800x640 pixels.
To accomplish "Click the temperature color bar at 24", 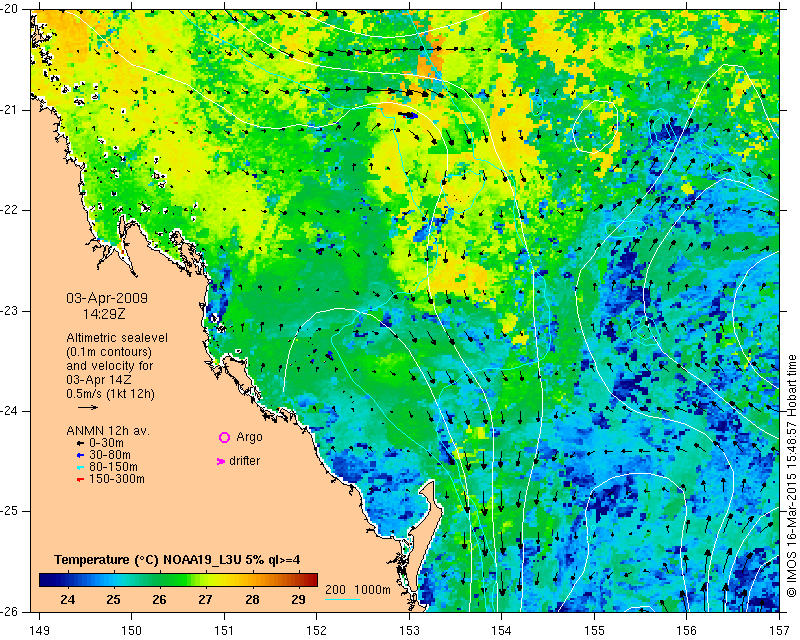I will point(67,580).
